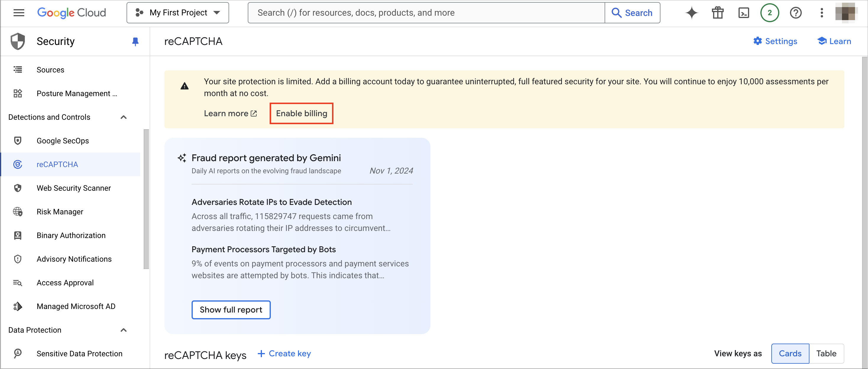868x369 pixels.
Task: Open Managed Microsoft AD
Action: click(71, 306)
